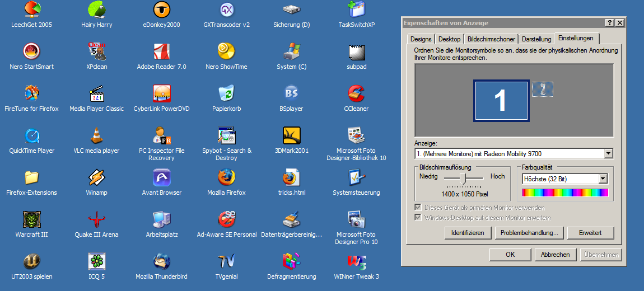Viewport: 644px width, 291px height.
Task: Click the Erweitert button
Action: click(x=590, y=233)
